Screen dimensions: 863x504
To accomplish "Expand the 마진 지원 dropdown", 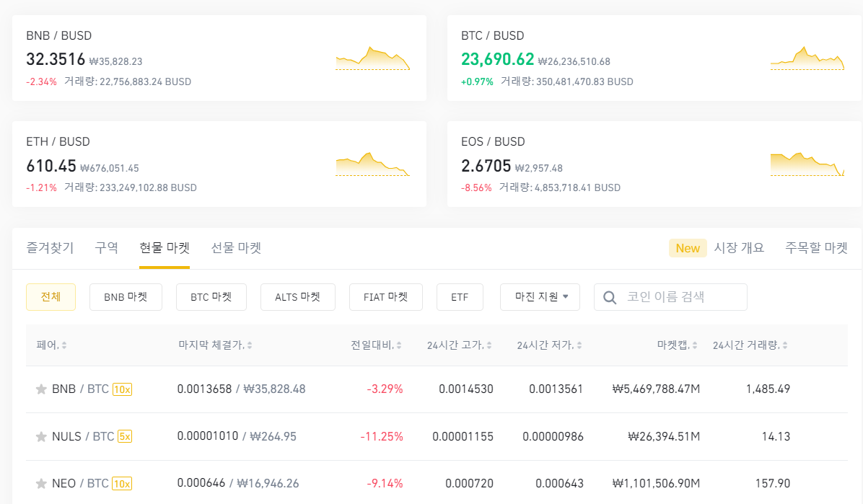I will (540, 297).
